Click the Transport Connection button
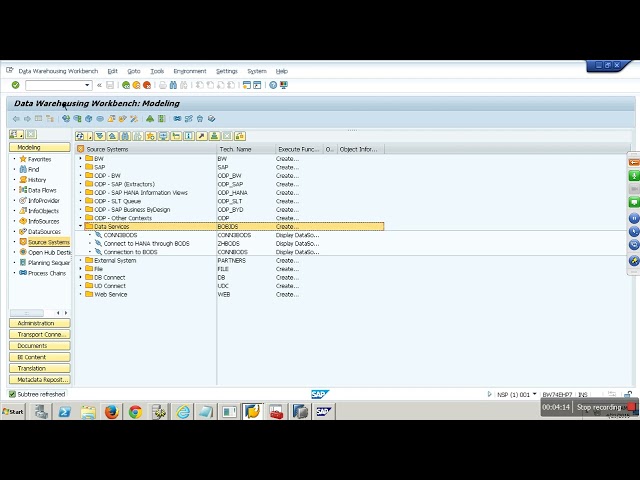The width and height of the screenshot is (640, 480). click(40, 334)
